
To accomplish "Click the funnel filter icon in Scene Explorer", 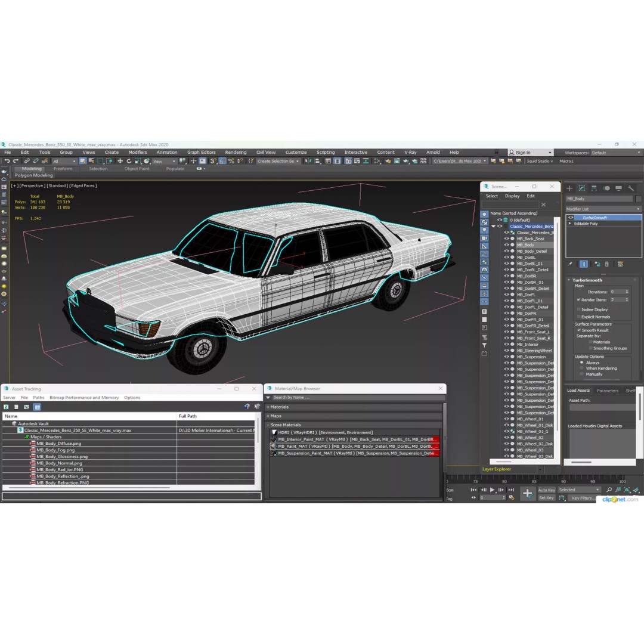I will tap(485, 345).
